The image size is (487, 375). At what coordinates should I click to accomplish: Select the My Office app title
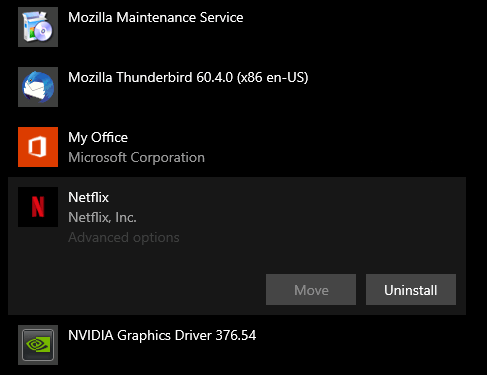click(98, 138)
